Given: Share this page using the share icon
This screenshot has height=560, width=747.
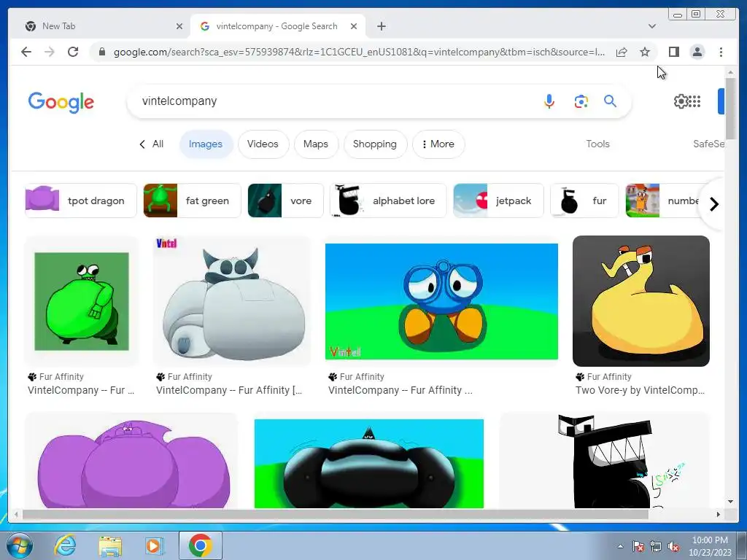Looking at the screenshot, I should [622, 52].
